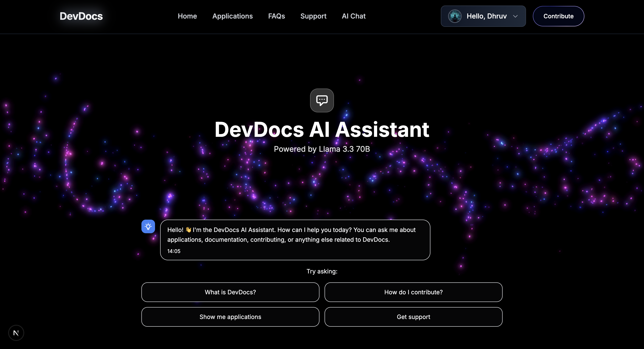Image resolution: width=644 pixels, height=349 pixels.
Task: Click the DevDocs AI Assistant heading
Action: tap(322, 130)
